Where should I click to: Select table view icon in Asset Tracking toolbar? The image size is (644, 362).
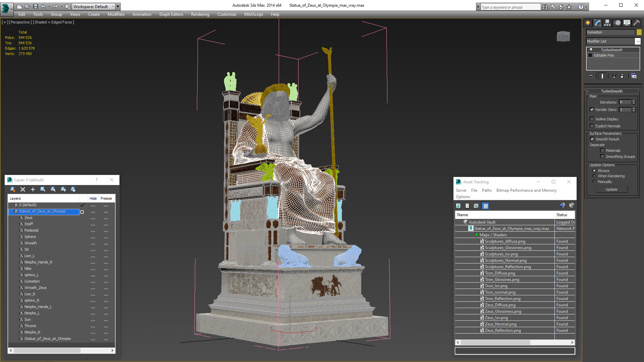(485, 206)
